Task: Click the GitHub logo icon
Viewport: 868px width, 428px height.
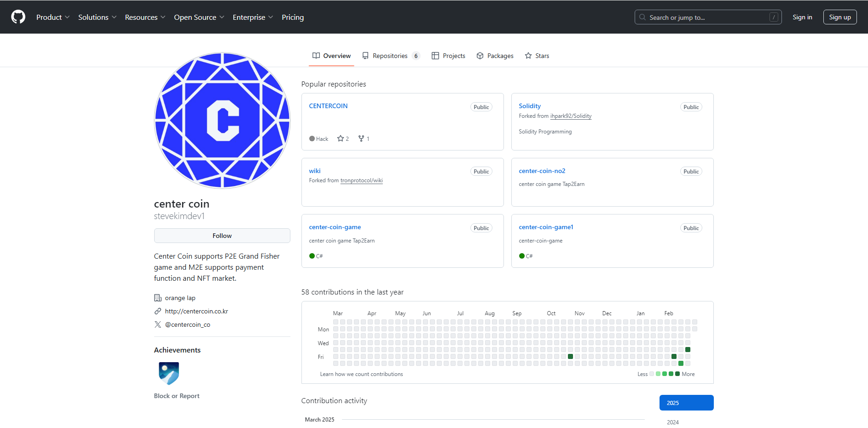Action: tap(18, 17)
